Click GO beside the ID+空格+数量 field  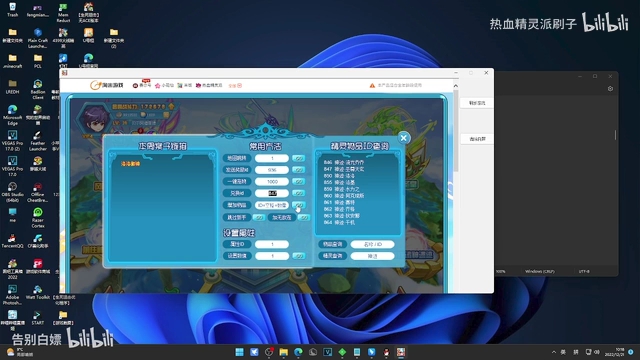[x=299, y=205]
